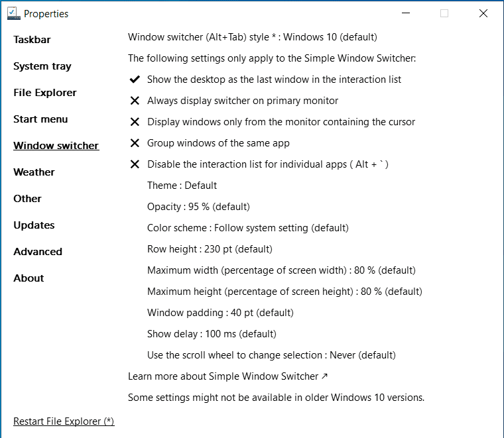Viewport: 504px width, 438px height.
Task: Open the Advanced section
Action: click(x=38, y=252)
